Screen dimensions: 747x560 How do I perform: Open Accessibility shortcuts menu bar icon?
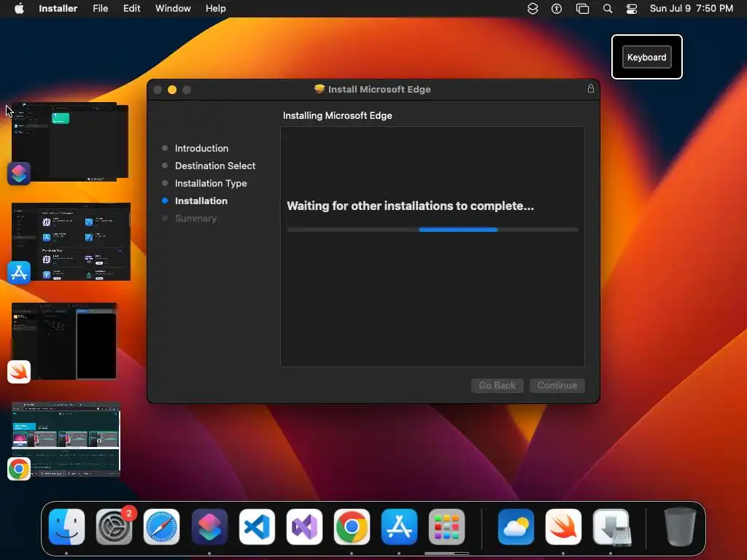(x=557, y=9)
